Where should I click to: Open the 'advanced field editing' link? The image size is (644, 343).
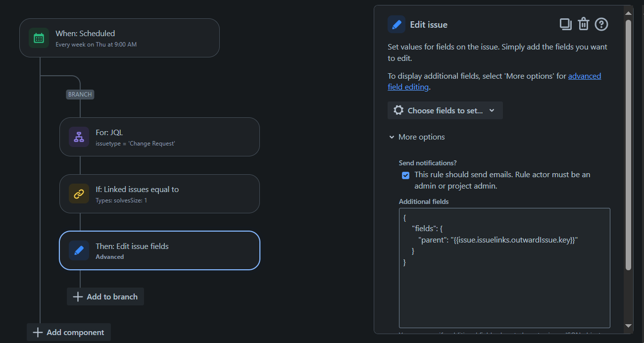[494, 82]
